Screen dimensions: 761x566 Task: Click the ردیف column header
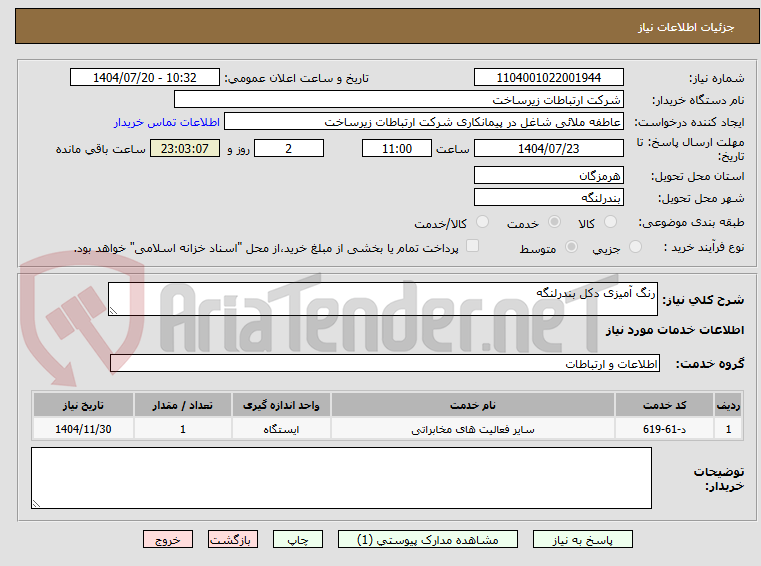coord(728,405)
